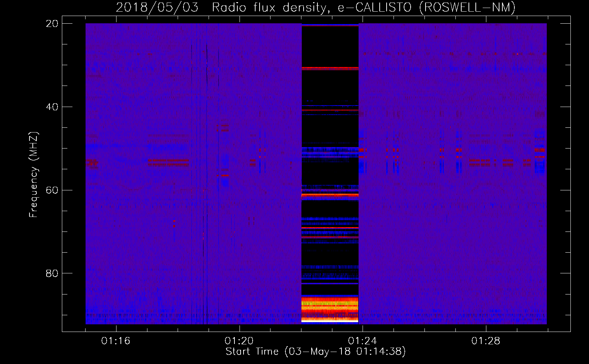
Task: Click the x-axis time label '01:20'
Action: [x=239, y=341]
